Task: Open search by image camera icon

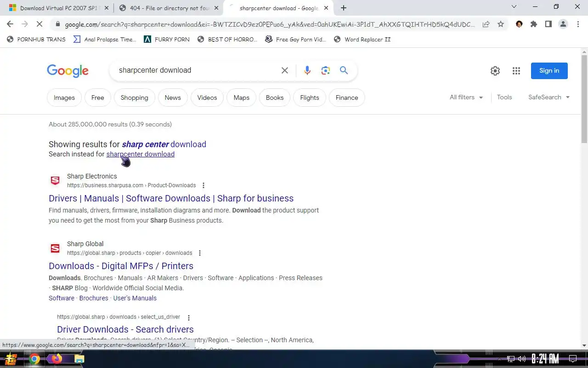Action: tap(326, 70)
